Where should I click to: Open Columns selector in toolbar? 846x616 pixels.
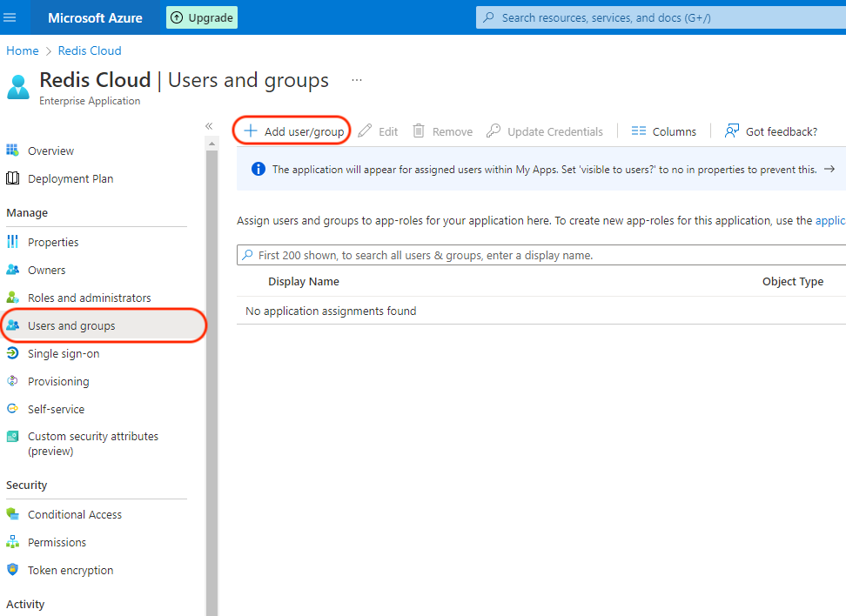click(x=663, y=131)
